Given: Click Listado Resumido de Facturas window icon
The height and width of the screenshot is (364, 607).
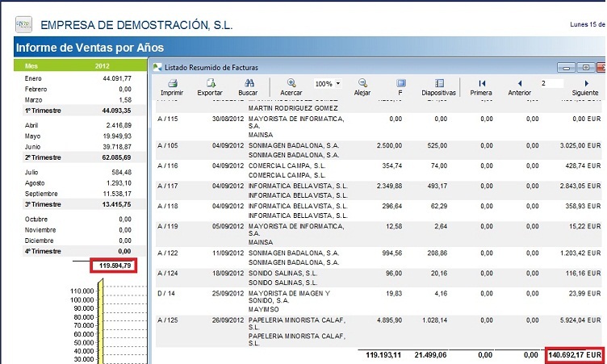Looking at the screenshot, I should [157, 67].
